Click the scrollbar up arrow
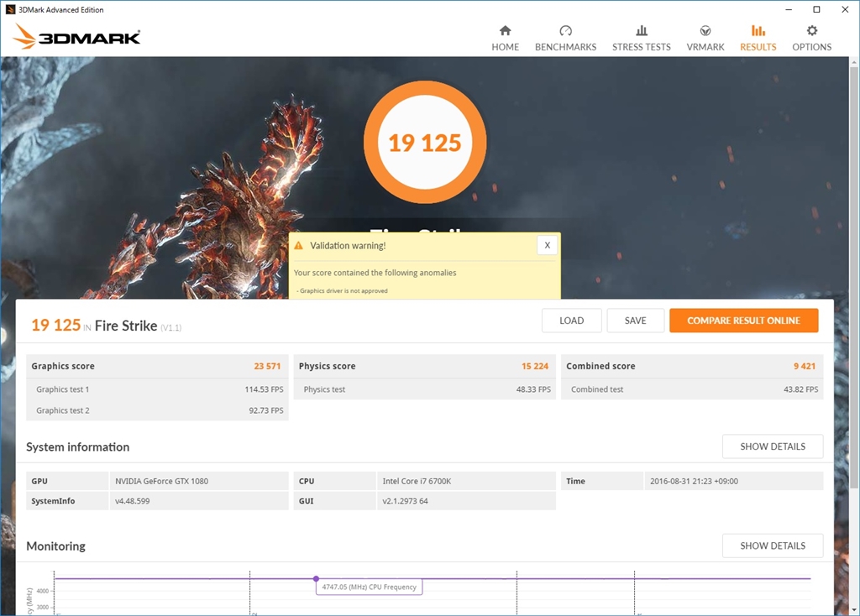 (854, 62)
